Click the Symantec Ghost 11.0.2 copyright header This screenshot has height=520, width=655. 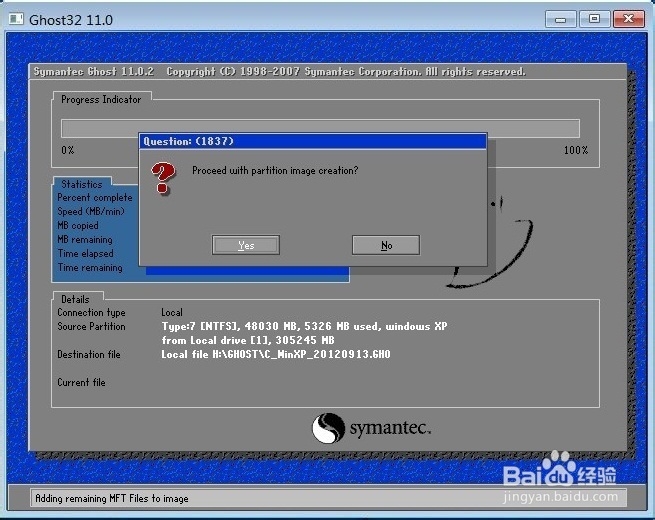click(x=279, y=72)
